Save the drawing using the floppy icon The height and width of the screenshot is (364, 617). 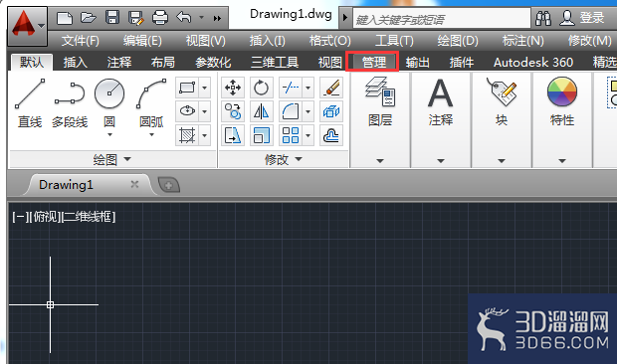[x=112, y=18]
